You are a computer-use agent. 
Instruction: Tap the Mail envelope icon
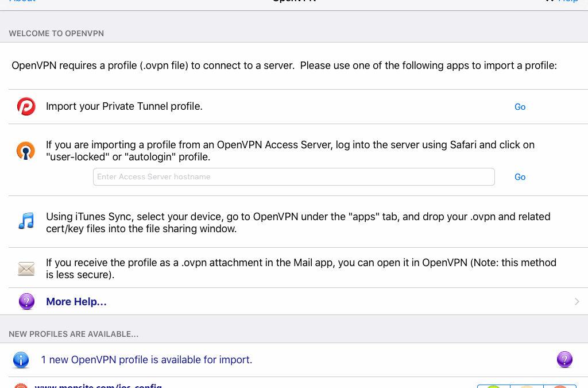click(x=26, y=268)
